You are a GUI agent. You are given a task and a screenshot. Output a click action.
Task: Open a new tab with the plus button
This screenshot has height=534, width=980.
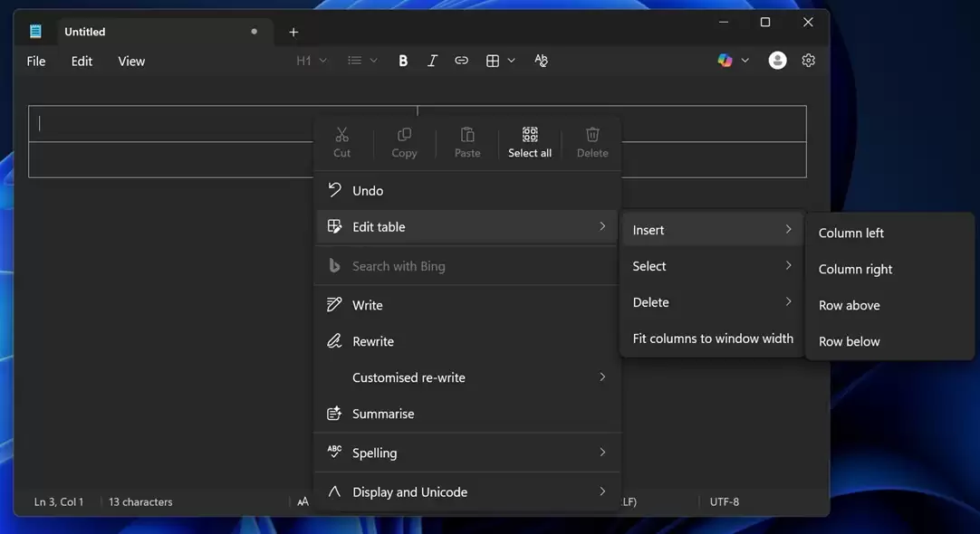pyautogui.click(x=293, y=31)
